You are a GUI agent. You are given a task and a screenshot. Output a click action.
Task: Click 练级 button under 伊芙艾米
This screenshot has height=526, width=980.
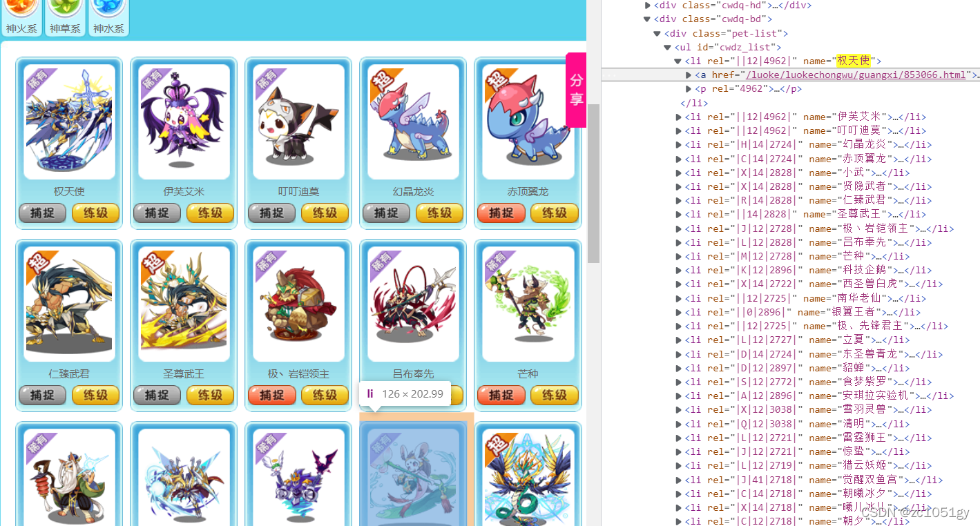pyautogui.click(x=210, y=213)
